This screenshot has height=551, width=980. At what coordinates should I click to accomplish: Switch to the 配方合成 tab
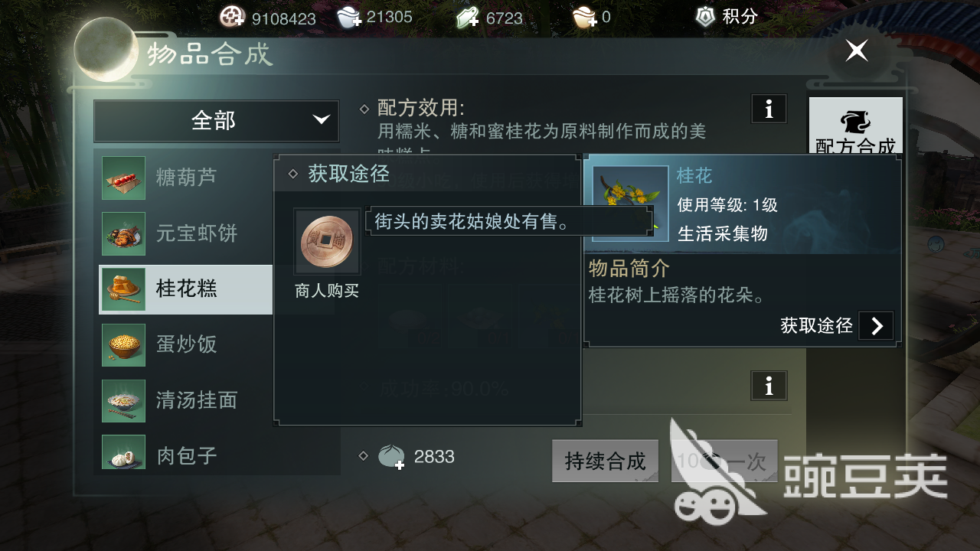(856, 126)
